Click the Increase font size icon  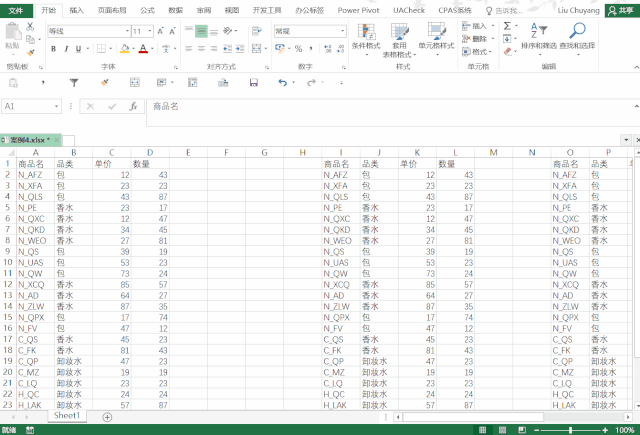[x=160, y=31]
